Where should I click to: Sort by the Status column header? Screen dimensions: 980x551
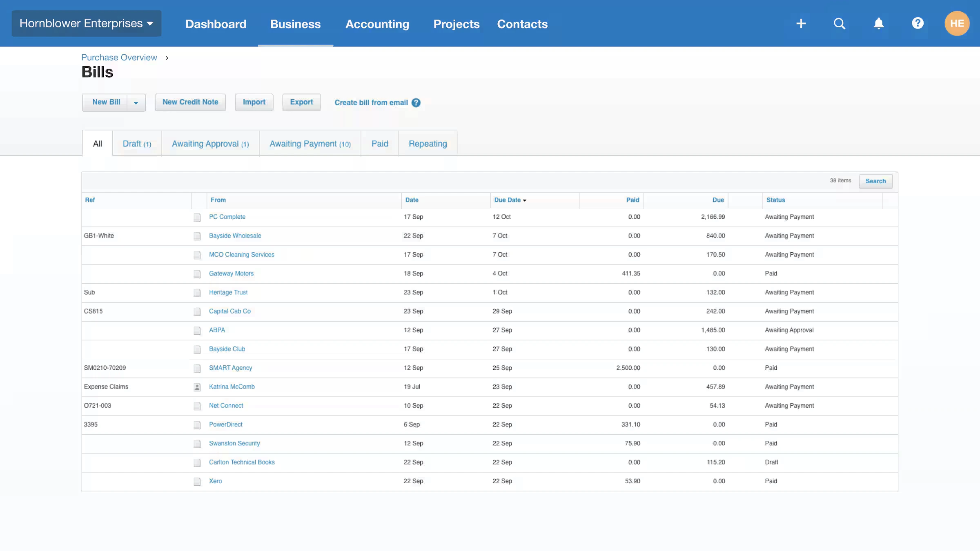[775, 200]
